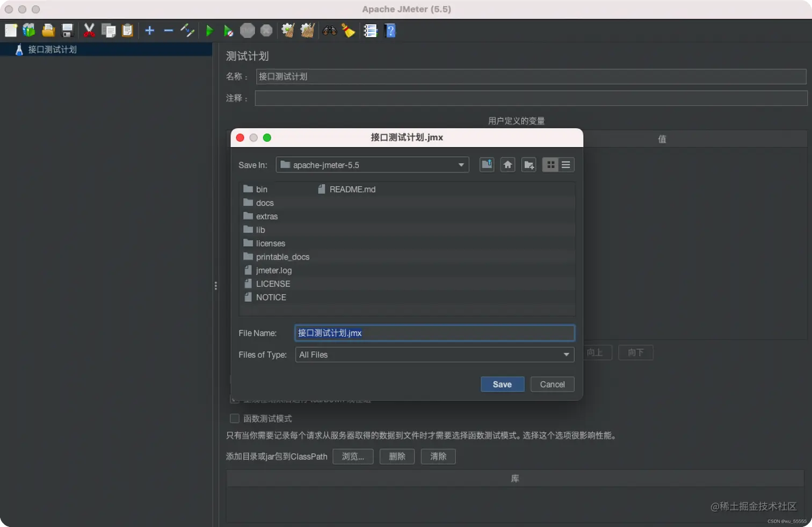Click the New test plan toolbar icon

(11, 31)
